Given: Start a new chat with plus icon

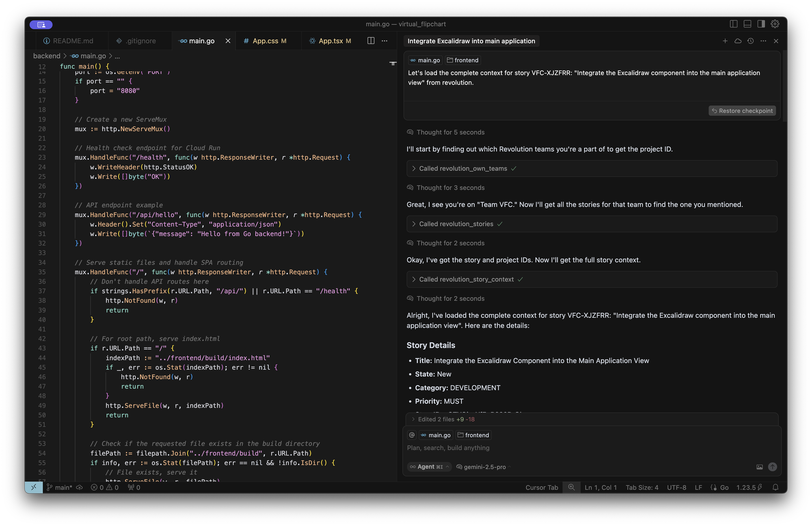Looking at the screenshot, I should [725, 41].
